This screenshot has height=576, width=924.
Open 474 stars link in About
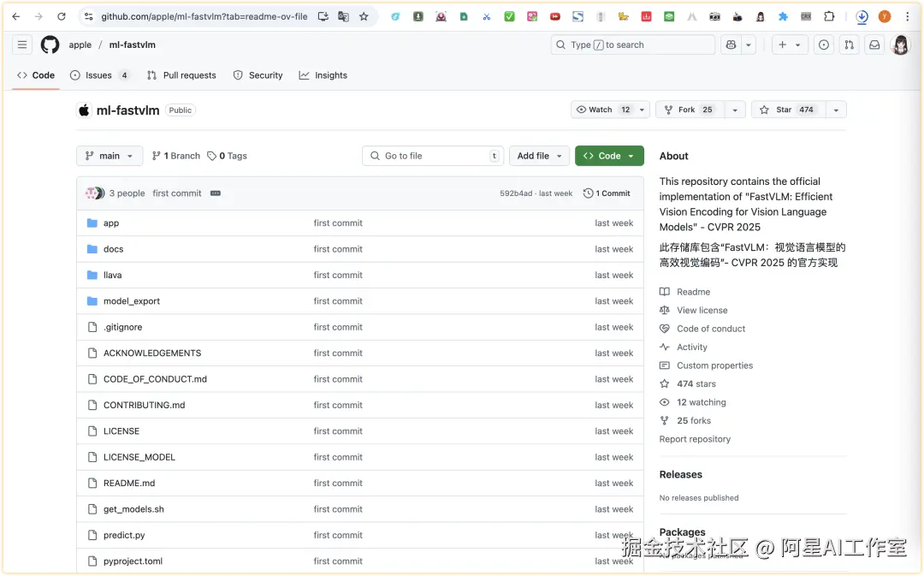[696, 383]
